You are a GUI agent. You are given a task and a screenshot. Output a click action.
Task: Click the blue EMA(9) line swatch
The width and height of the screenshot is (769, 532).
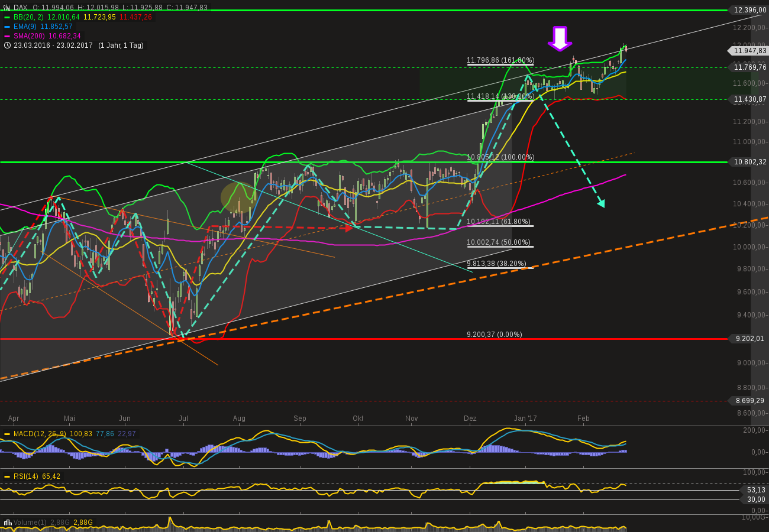point(7,27)
